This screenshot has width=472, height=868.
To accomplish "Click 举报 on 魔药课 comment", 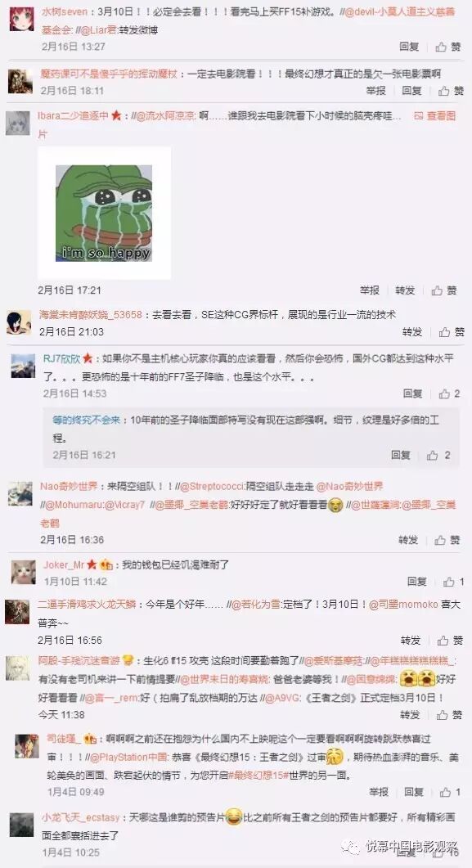I will click(x=376, y=90).
